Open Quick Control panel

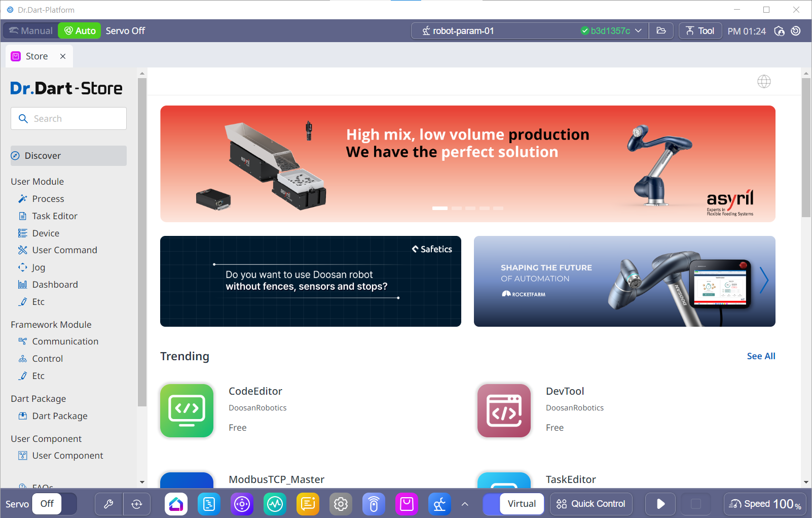point(591,504)
